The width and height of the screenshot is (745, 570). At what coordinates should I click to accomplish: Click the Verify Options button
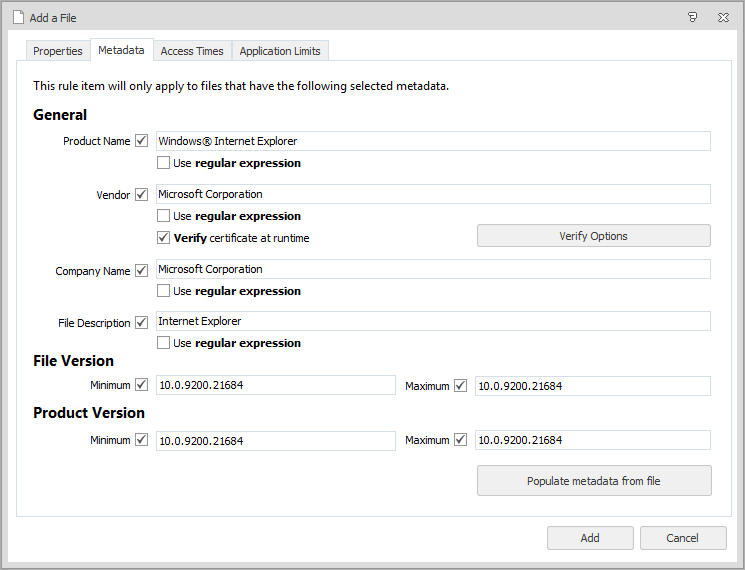pyautogui.click(x=593, y=236)
